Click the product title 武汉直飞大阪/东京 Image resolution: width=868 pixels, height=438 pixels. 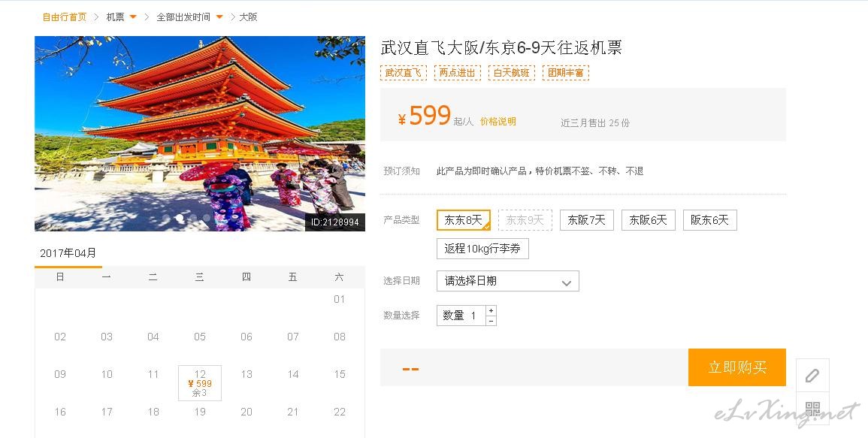click(501, 47)
